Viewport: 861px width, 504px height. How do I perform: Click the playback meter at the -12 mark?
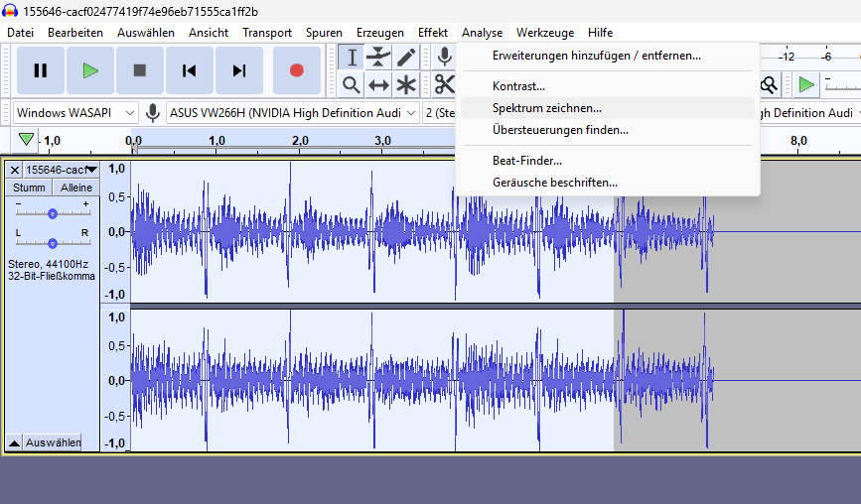787,57
